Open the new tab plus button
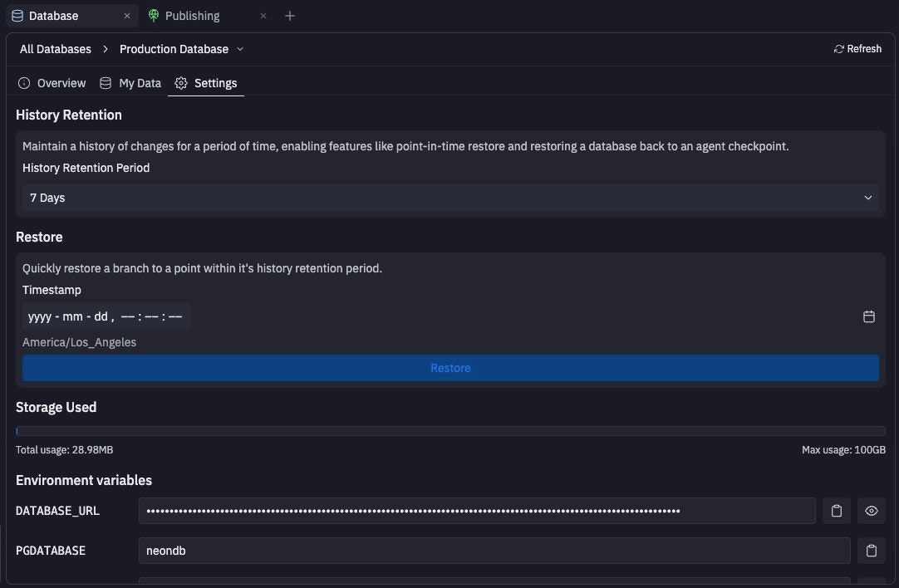899x588 pixels. pos(290,15)
